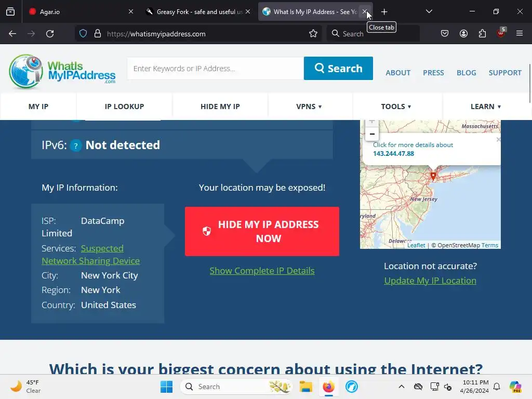Close the Greasy Fork tab
This screenshot has width=532, height=399.
coord(248,11)
